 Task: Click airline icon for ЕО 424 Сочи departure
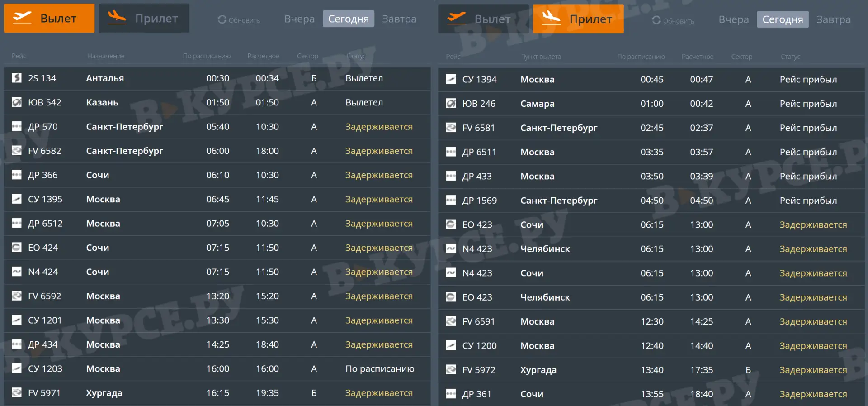tap(17, 248)
